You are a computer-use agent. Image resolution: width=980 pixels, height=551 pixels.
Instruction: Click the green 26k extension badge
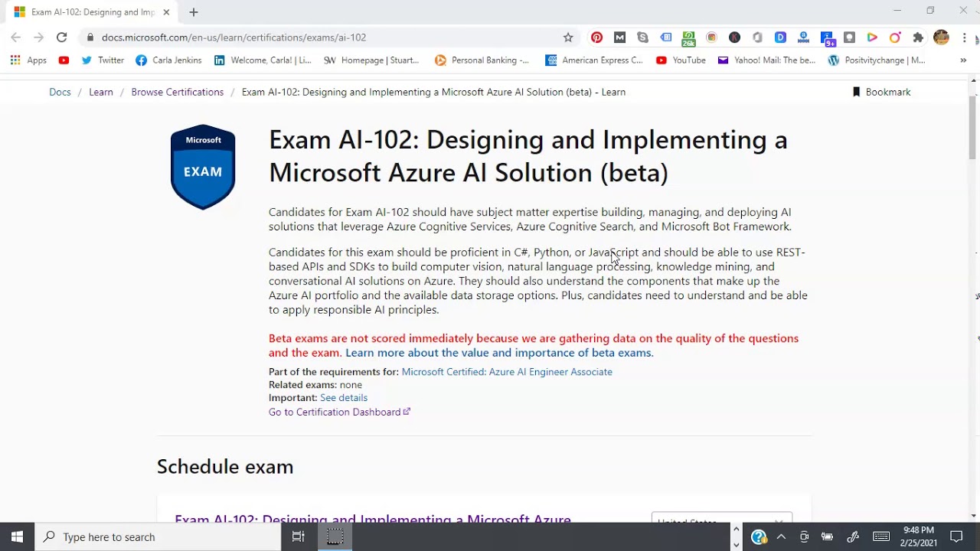(x=689, y=37)
